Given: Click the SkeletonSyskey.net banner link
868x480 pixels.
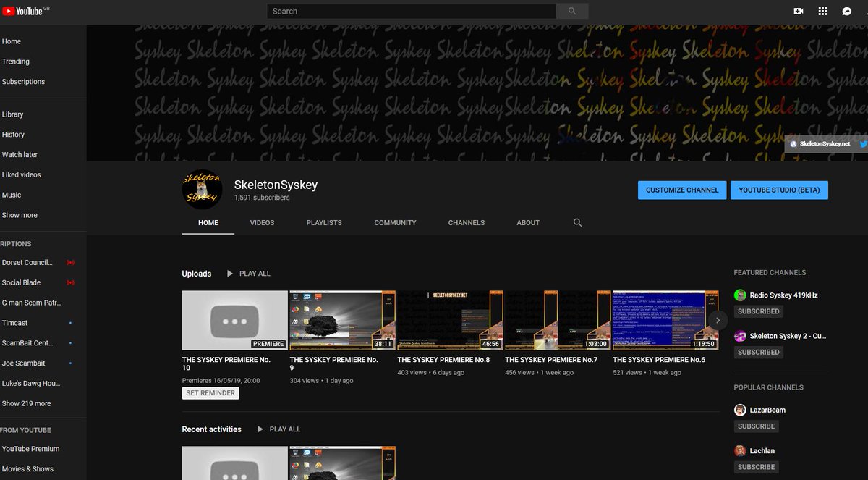Looking at the screenshot, I should click(820, 143).
